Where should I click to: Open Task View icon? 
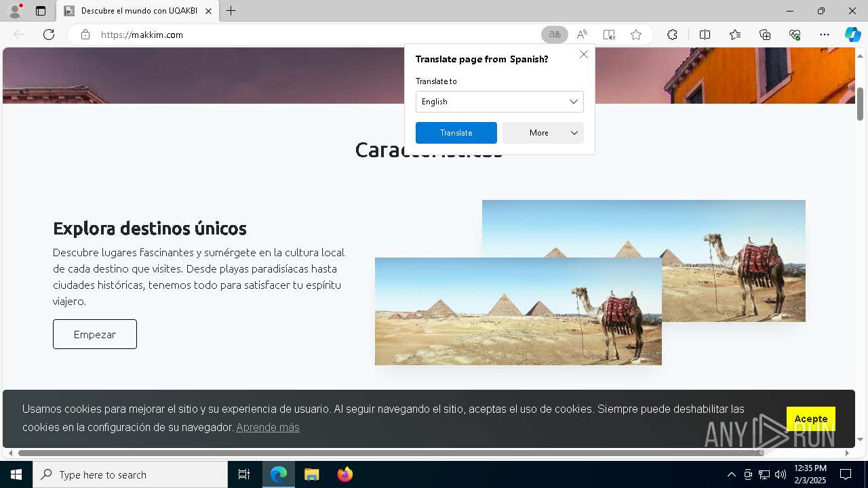point(244,474)
